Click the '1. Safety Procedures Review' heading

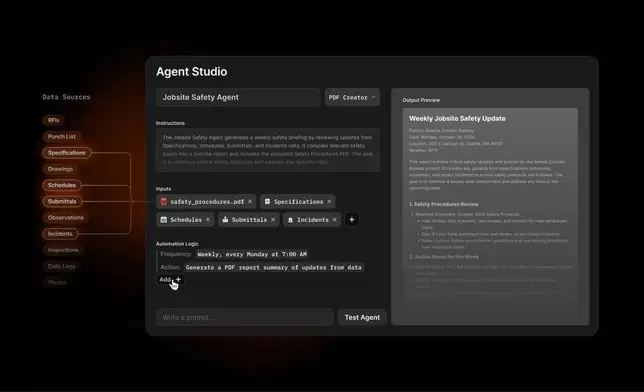[x=444, y=204]
